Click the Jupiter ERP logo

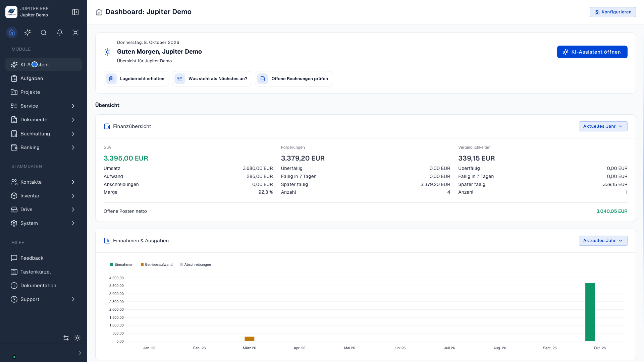[11, 12]
